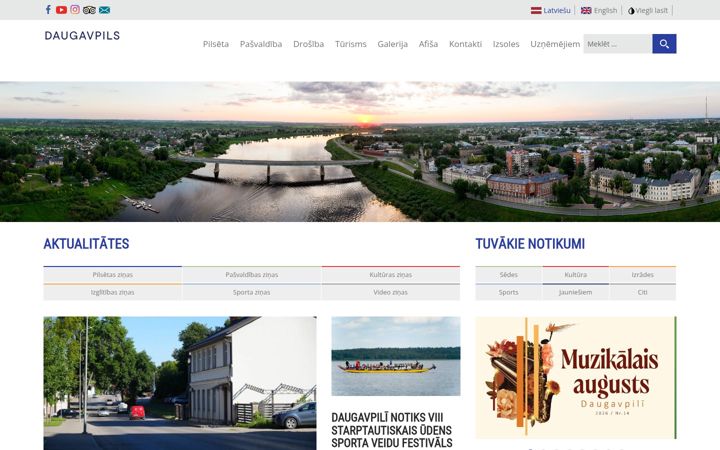This screenshot has width=720, height=450.
Task: Switch language to English
Action: click(605, 11)
